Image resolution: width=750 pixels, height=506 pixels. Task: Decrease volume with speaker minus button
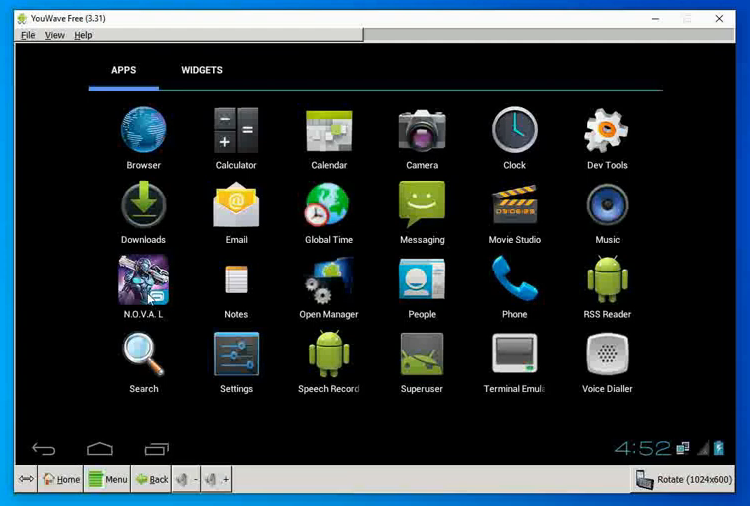187,479
